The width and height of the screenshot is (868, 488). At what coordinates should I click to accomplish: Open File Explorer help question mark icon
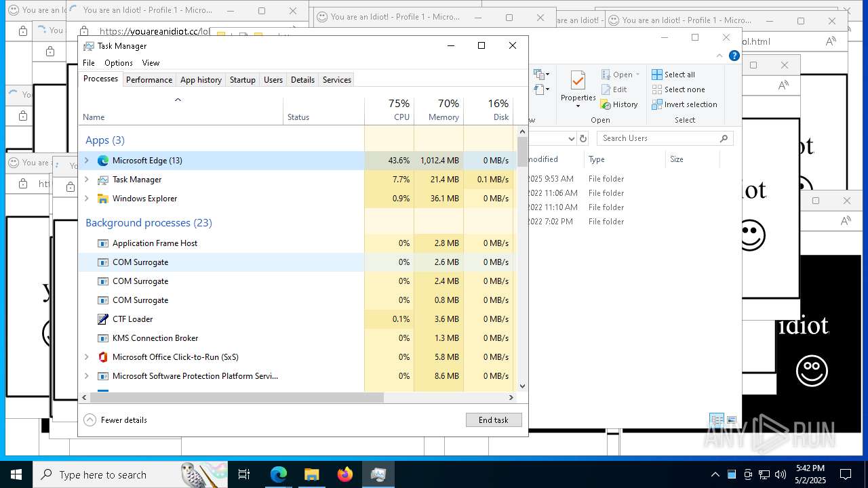tap(734, 56)
